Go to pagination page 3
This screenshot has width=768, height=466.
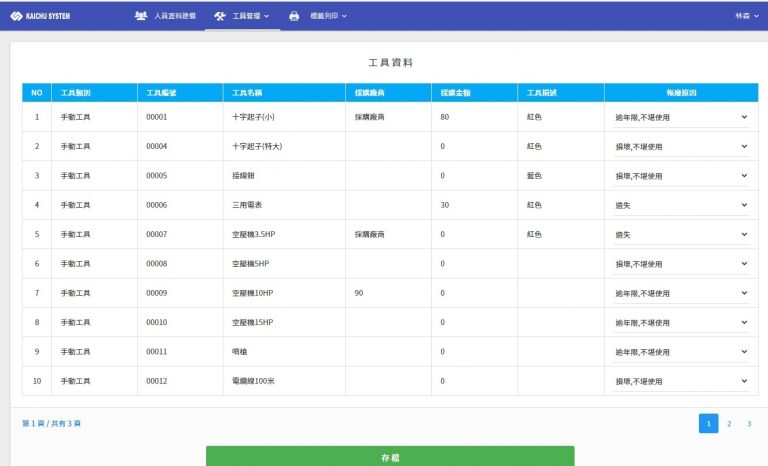(x=749, y=423)
